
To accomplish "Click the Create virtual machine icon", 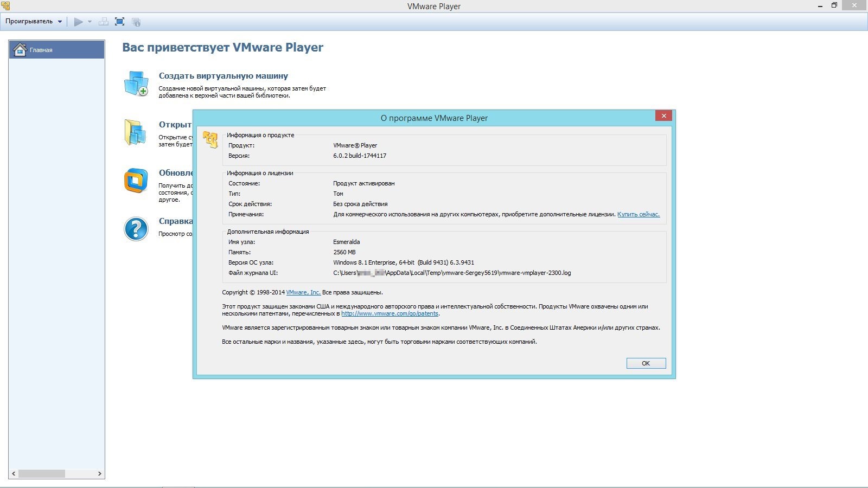I will coord(136,84).
